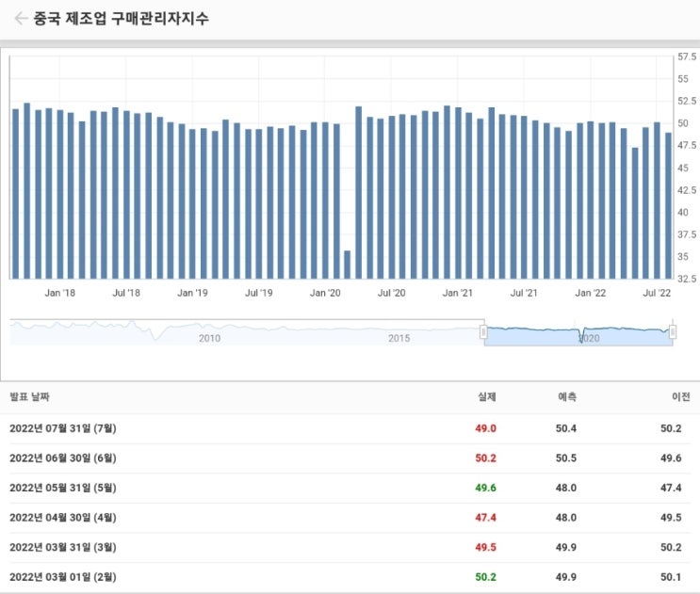
Task: Click the 발표 날짜 column header
Action: point(29,396)
